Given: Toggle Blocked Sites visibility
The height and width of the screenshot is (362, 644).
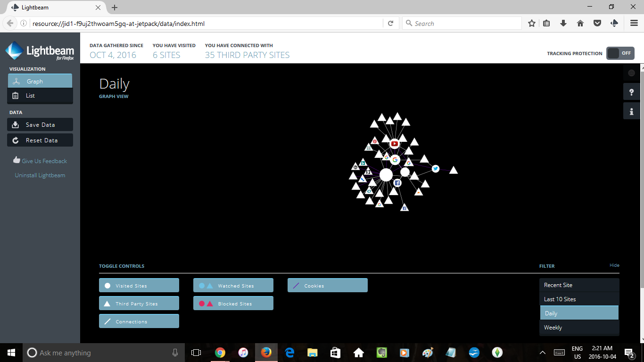Looking at the screenshot, I should [x=233, y=304].
